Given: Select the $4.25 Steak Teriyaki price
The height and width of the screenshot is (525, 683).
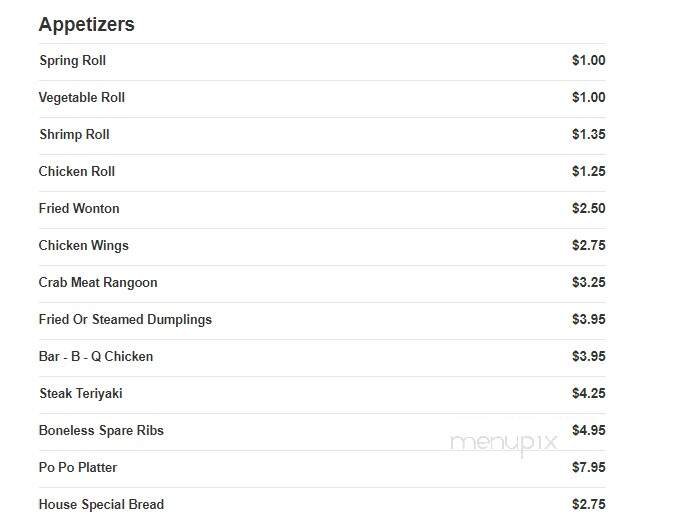Looking at the screenshot, I should click(x=588, y=394).
